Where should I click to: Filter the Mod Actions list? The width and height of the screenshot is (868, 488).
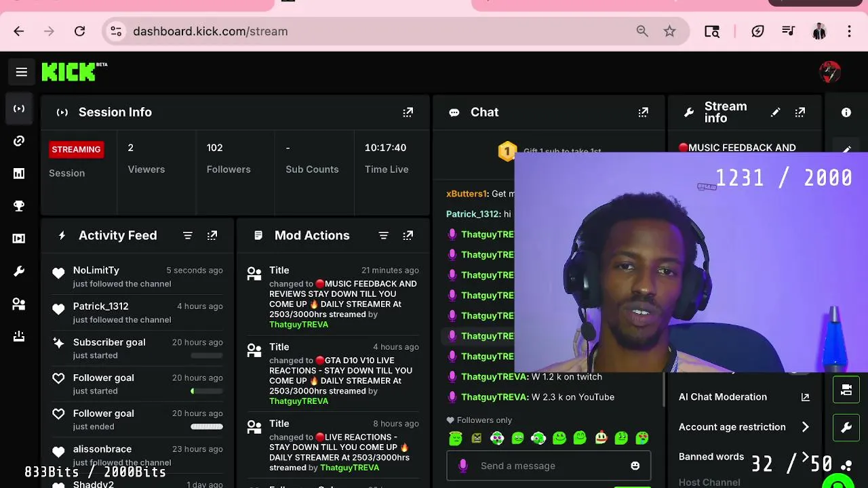383,235
